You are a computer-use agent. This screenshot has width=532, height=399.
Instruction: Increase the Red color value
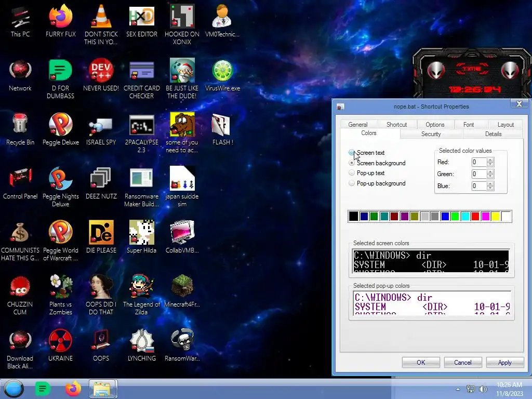pyautogui.click(x=490, y=160)
